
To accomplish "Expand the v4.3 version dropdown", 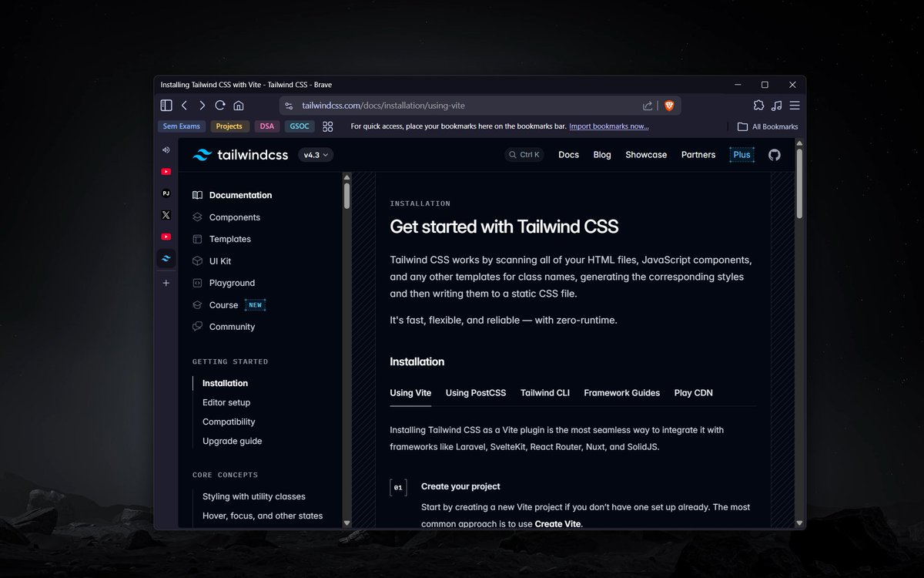I will tap(316, 155).
